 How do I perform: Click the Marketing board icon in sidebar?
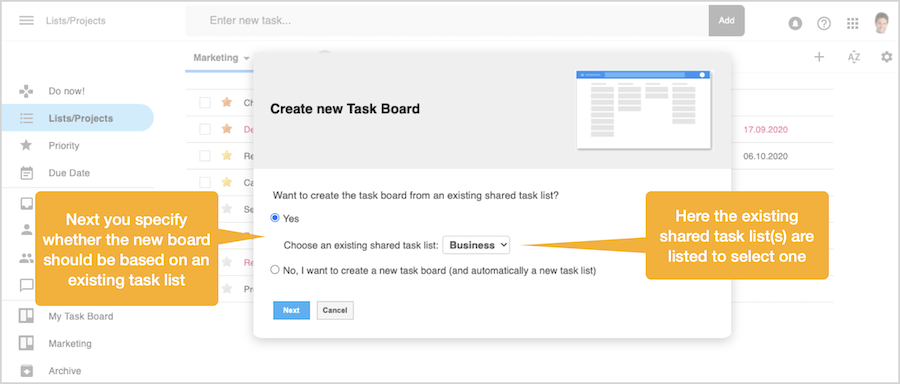(x=26, y=343)
